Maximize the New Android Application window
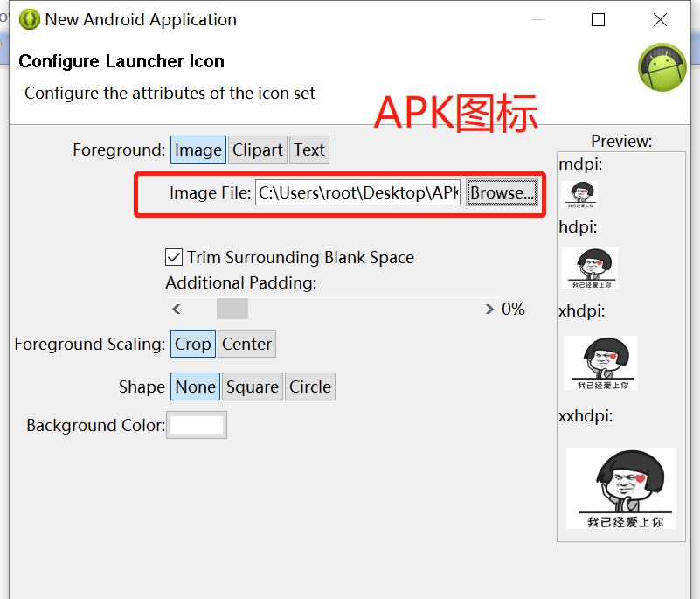 pyautogui.click(x=599, y=19)
